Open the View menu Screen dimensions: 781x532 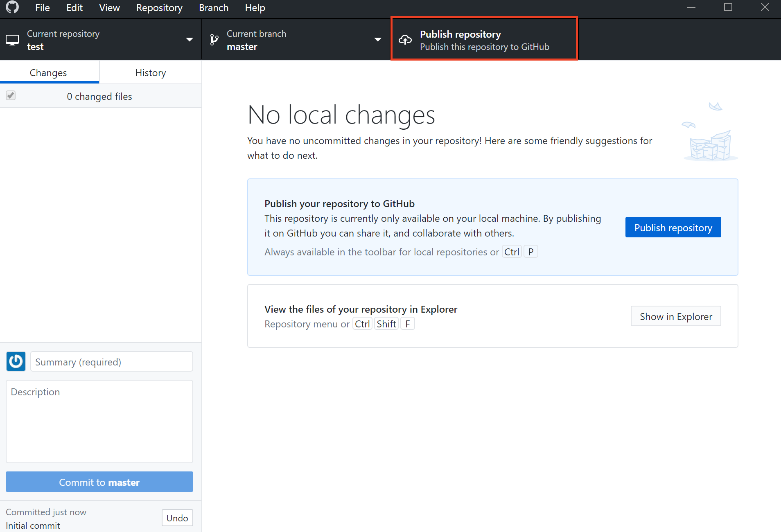click(109, 8)
